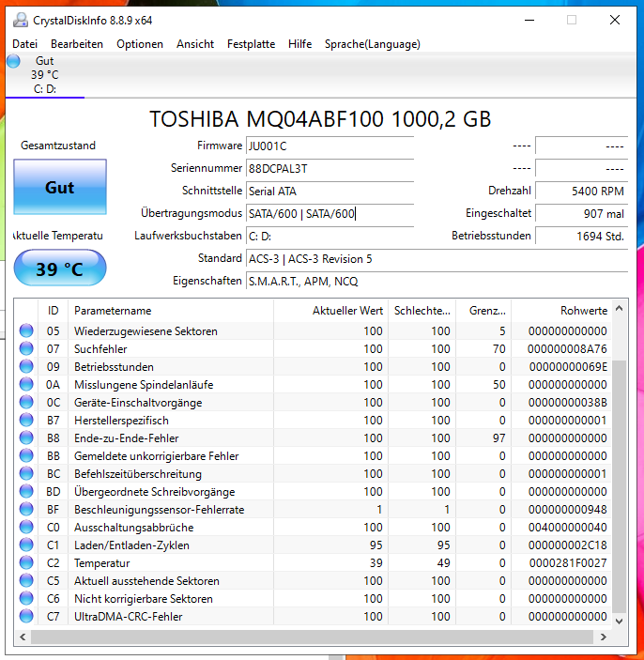644x660 pixels.
Task: Open the Optionen menu
Action: pos(140,44)
